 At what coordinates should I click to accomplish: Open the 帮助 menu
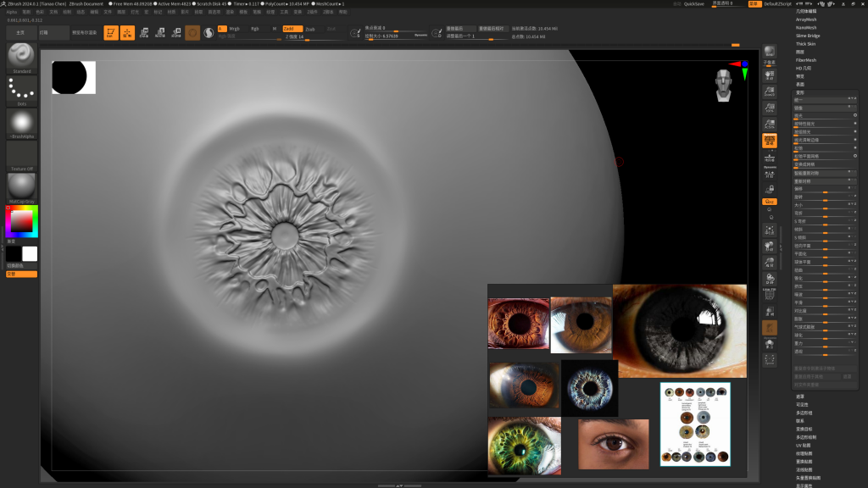(x=342, y=12)
